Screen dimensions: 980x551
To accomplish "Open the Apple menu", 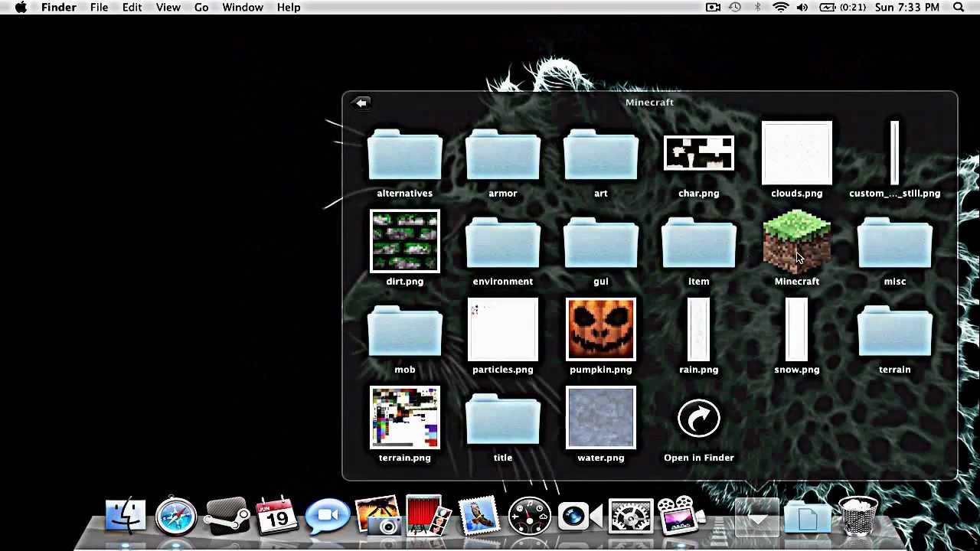I will pos(21,8).
